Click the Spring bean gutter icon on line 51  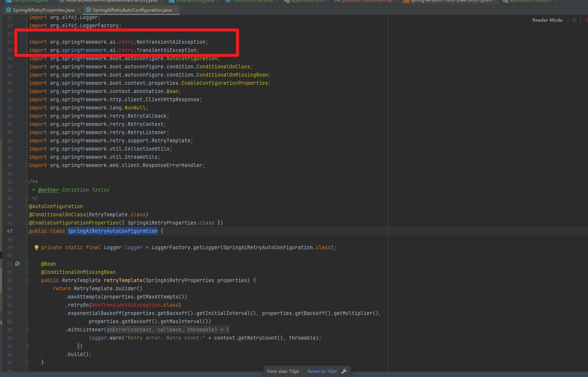18,264
